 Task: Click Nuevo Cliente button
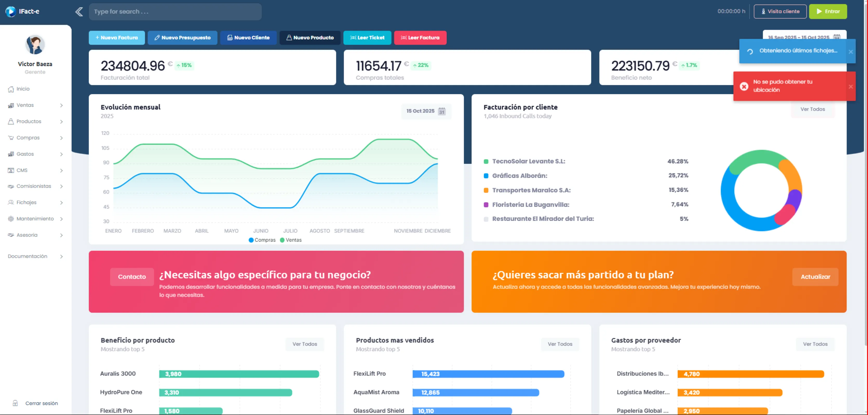(x=248, y=38)
